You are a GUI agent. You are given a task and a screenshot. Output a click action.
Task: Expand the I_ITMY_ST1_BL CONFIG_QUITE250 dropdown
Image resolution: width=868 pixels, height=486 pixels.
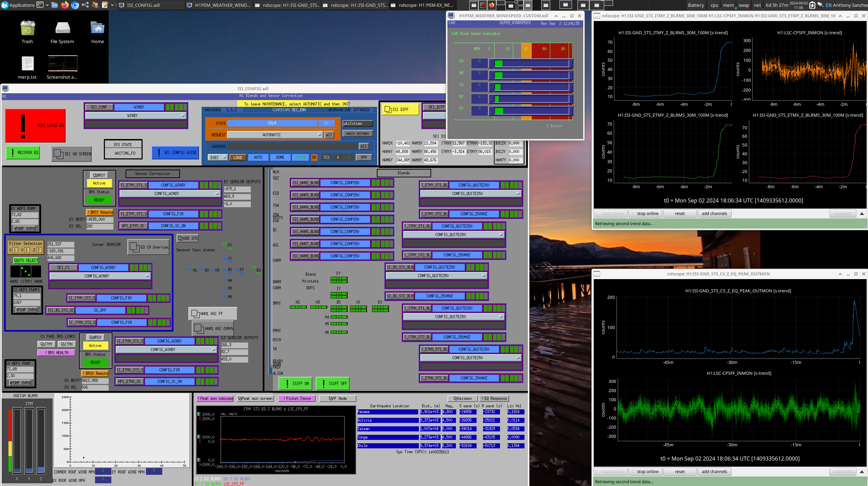point(454,235)
